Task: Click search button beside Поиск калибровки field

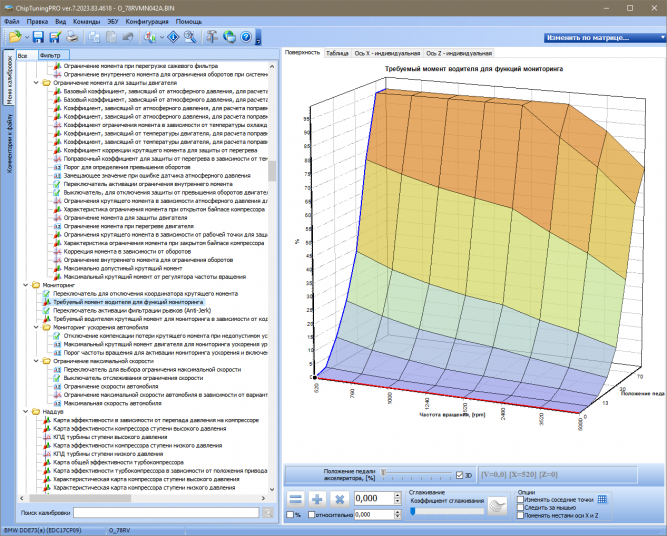Action: coord(268,513)
